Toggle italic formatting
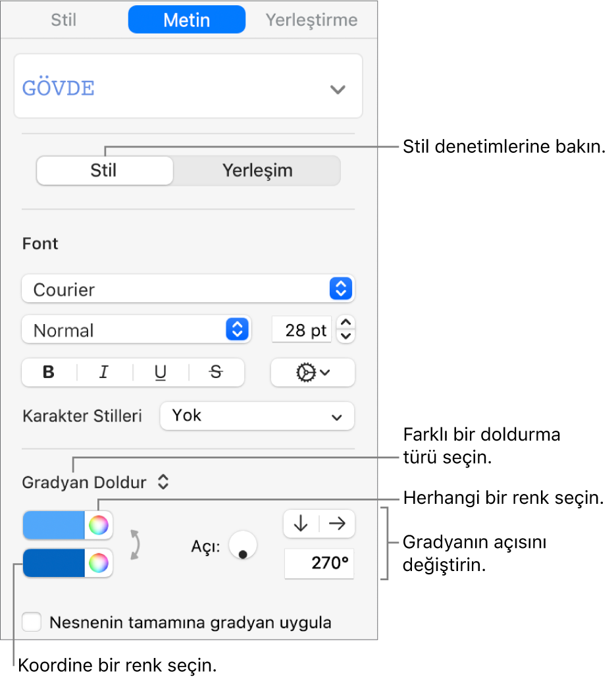The width and height of the screenshot is (616, 683). click(x=104, y=372)
